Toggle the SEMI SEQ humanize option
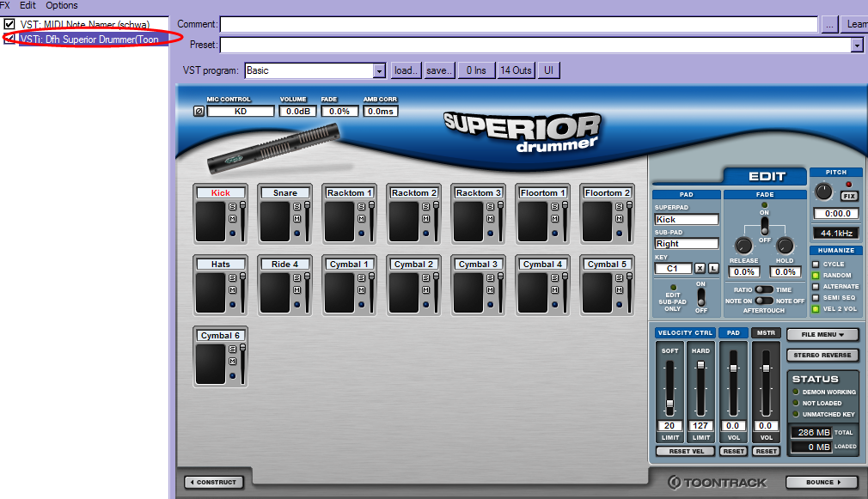Viewport: 868px width, 499px height. pos(816,298)
